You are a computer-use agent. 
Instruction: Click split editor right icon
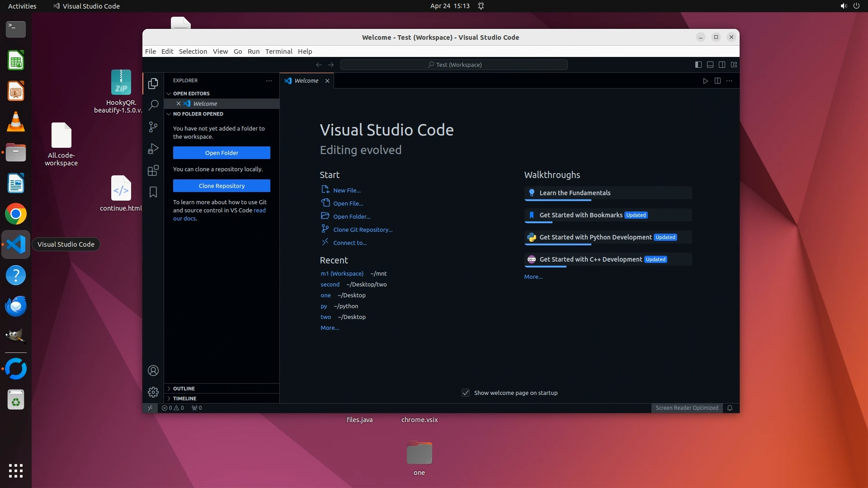[717, 81]
